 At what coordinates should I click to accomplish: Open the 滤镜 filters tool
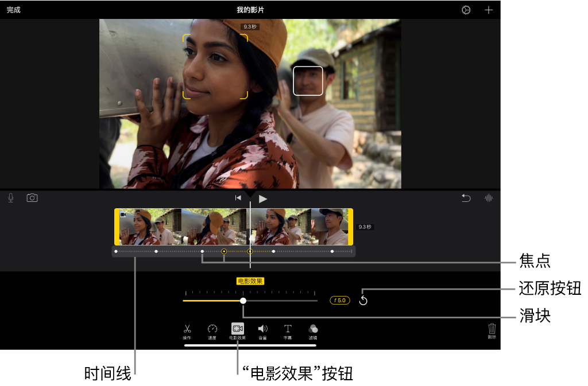point(313,332)
